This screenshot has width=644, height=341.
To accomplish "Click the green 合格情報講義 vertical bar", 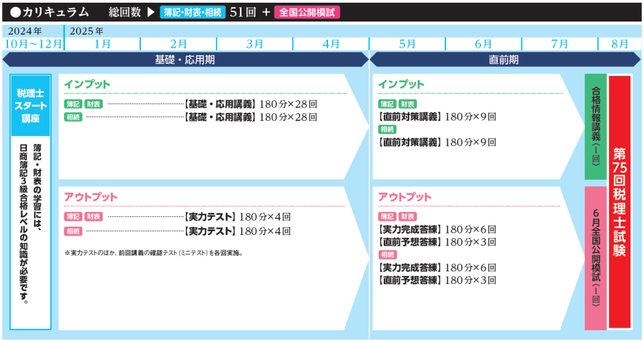I will click(595, 126).
